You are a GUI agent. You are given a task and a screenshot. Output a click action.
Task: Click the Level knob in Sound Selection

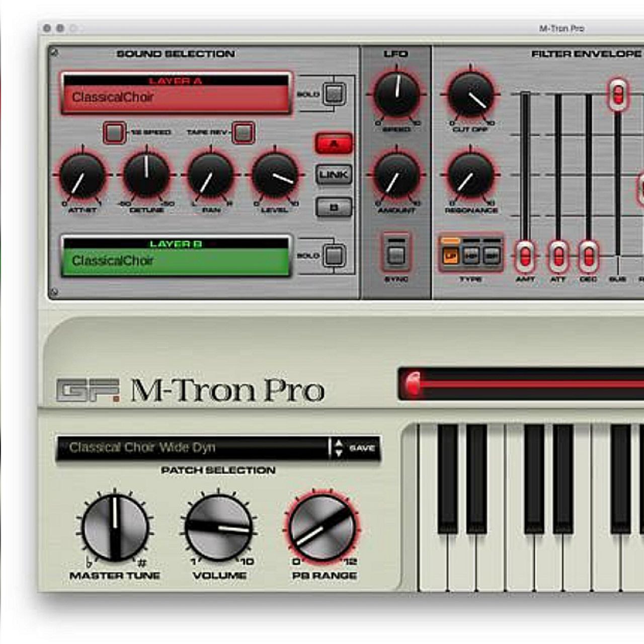click(275, 175)
